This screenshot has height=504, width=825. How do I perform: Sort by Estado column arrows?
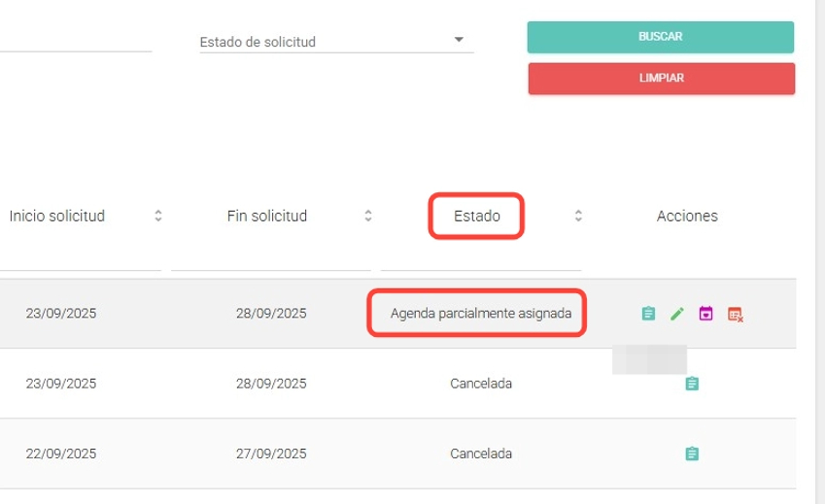pos(578,217)
